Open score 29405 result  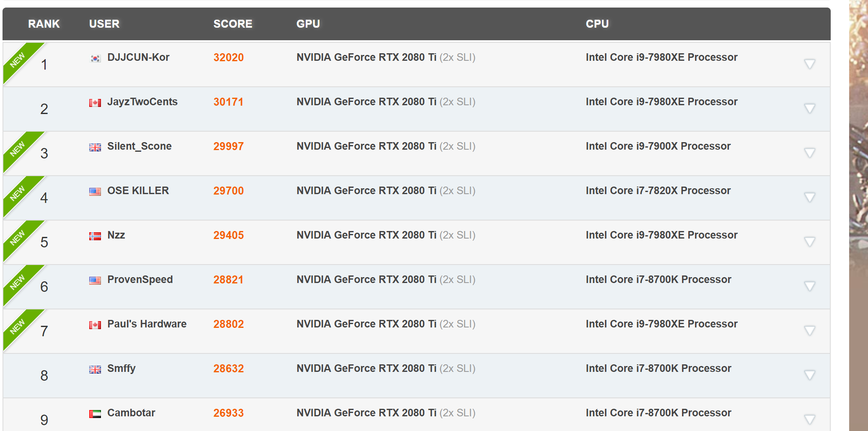coord(229,235)
